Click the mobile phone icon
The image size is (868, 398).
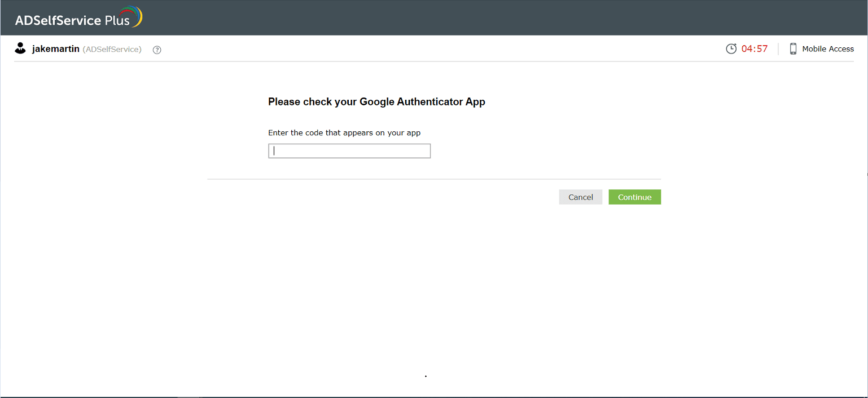793,49
